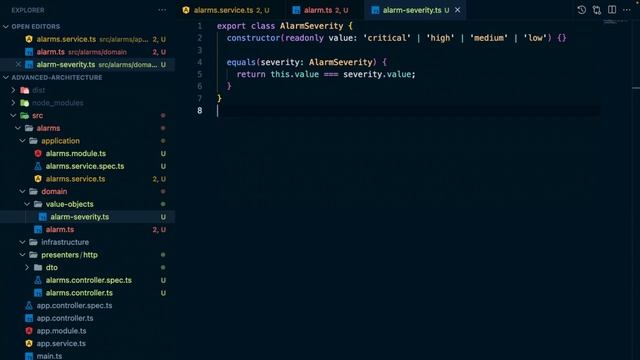640x360 pixels.
Task: Expand the dto folder
Action: pos(27,267)
